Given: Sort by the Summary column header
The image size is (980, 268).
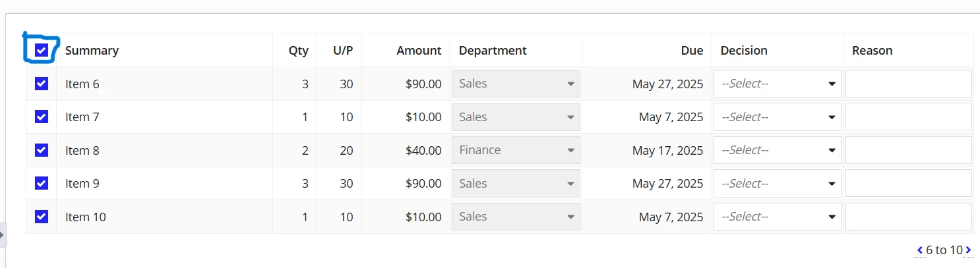Looking at the screenshot, I should (x=92, y=51).
